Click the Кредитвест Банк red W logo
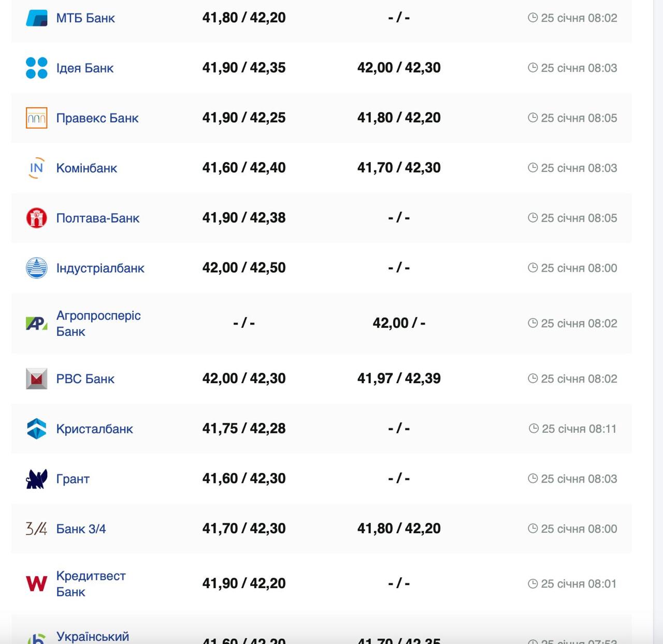663x644 pixels. click(36, 584)
